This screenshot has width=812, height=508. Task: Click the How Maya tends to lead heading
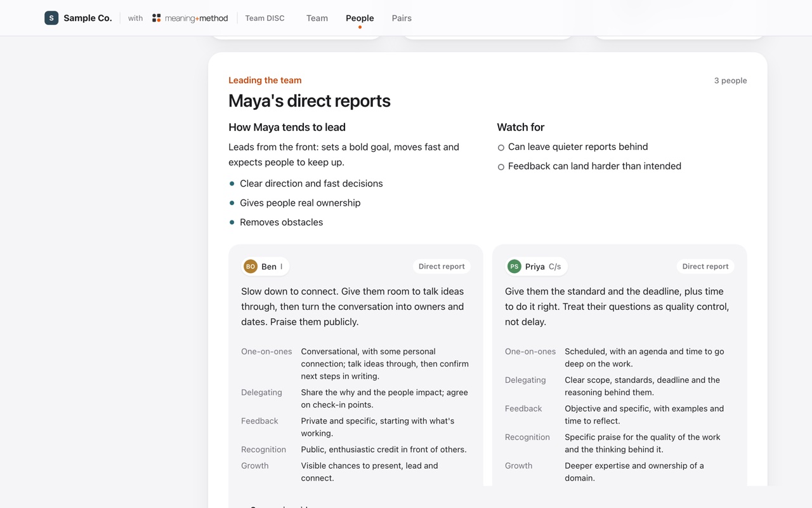(287, 127)
